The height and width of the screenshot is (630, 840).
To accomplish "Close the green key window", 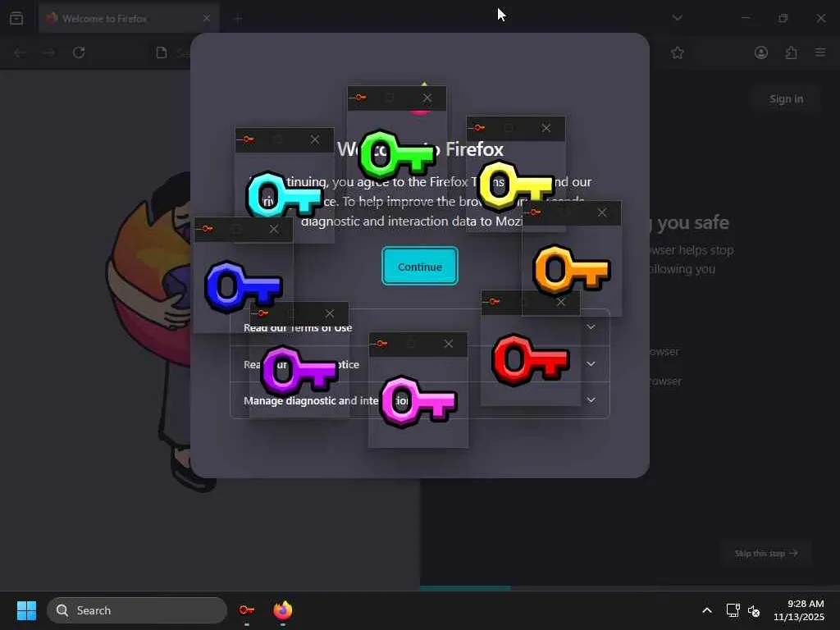I will (427, 98).
